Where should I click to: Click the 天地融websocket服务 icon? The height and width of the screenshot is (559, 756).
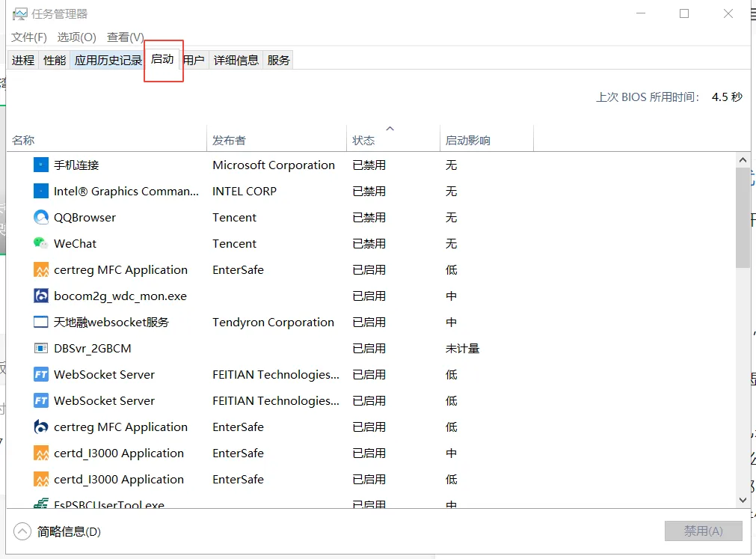click(41, 322)
